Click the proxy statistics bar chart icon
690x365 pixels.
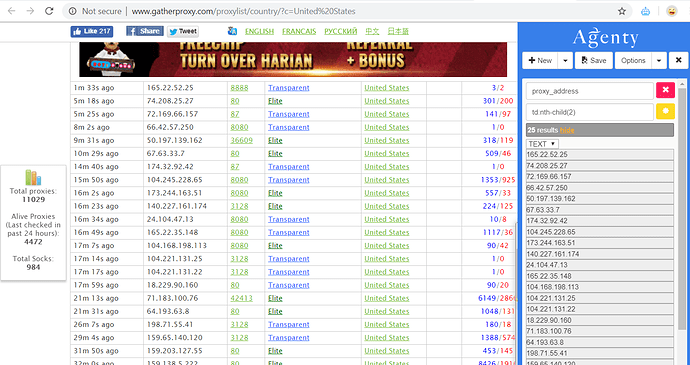tap(33, 177)
